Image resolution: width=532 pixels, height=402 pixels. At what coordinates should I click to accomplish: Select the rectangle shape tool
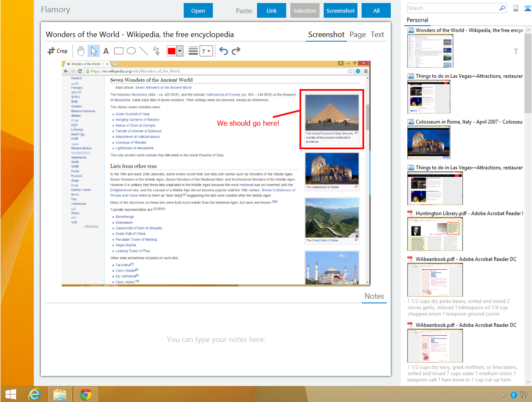[119, 51]
